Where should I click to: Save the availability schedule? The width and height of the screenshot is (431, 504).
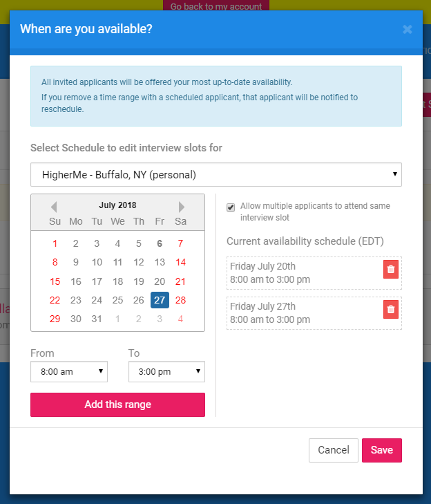point(382,450)
